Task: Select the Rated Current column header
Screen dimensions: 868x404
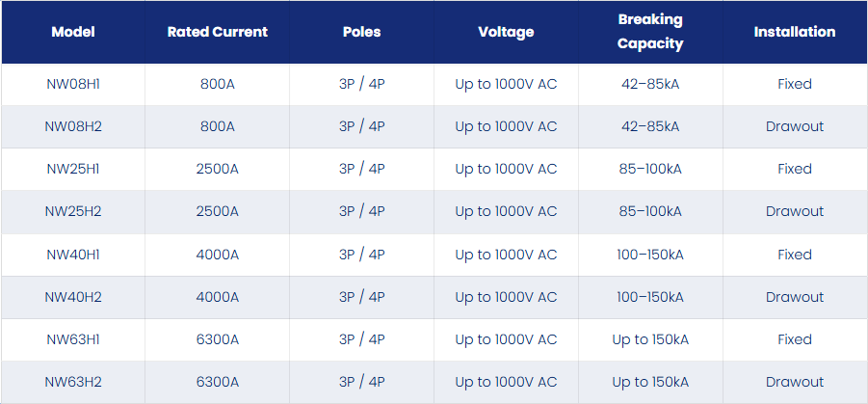Action: point(218,32)
